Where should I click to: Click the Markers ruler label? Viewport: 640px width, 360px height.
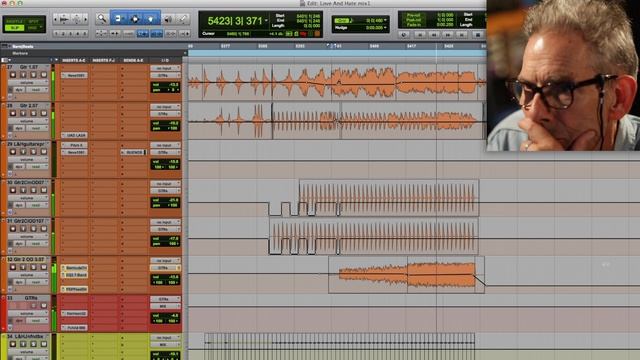pyautogui.click(x=20, y=53)
